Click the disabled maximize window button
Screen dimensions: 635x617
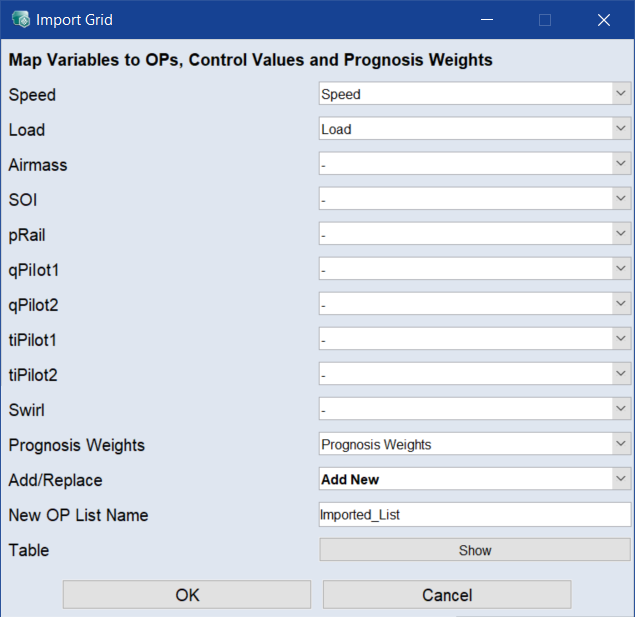(x=545, y=20)
